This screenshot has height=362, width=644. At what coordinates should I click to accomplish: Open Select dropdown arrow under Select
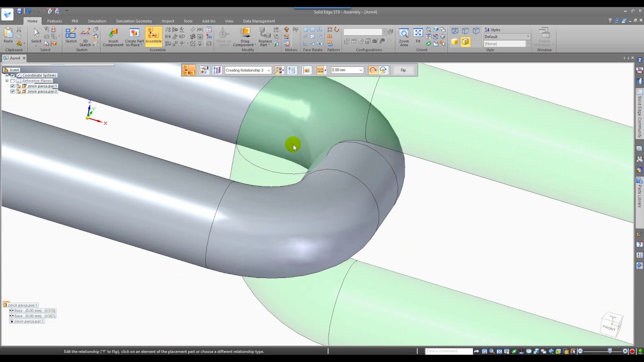36,45
